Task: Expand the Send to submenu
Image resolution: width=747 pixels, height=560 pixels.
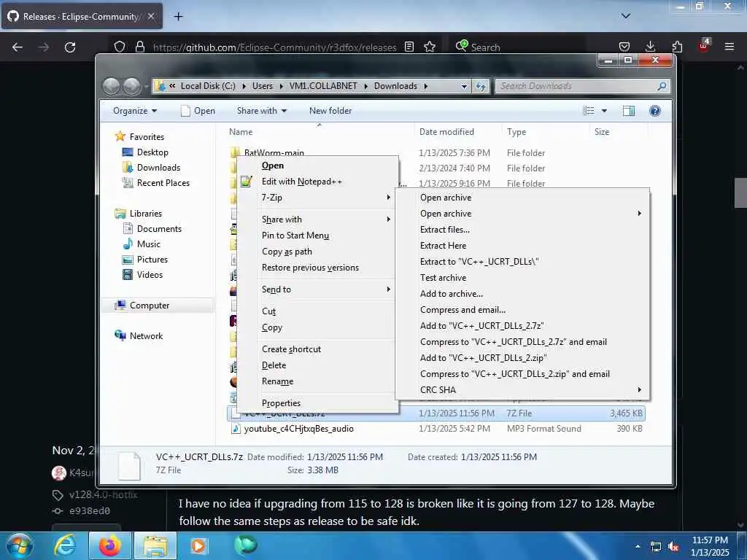Action: 318,289
